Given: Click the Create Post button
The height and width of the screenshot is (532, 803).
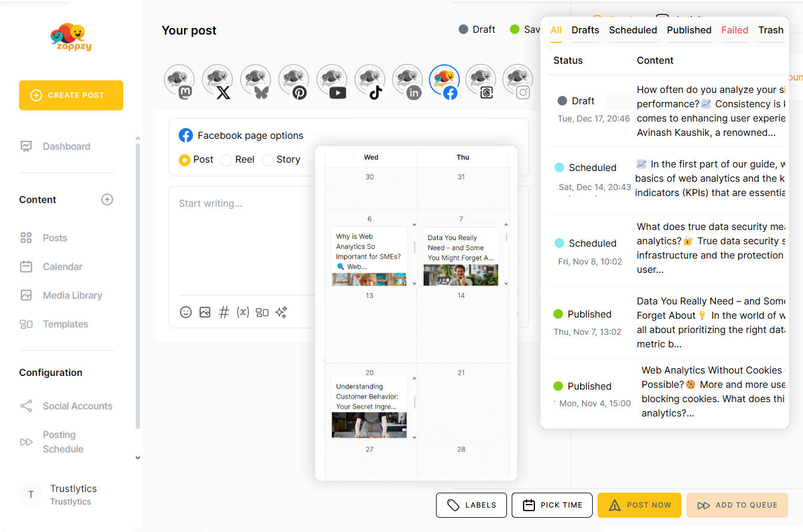Looking at the screenshot, I should tap(71, 95).
